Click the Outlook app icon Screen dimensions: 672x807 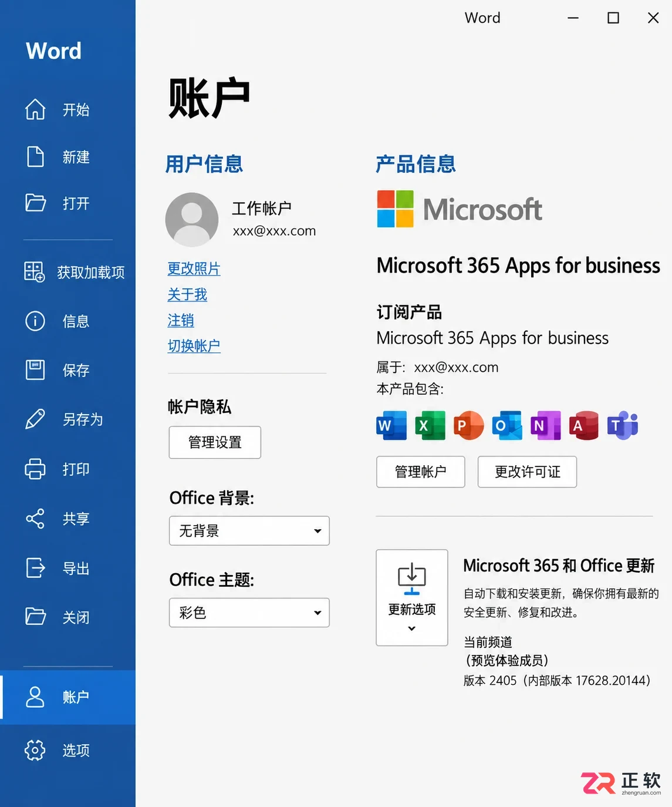point(507,425)
